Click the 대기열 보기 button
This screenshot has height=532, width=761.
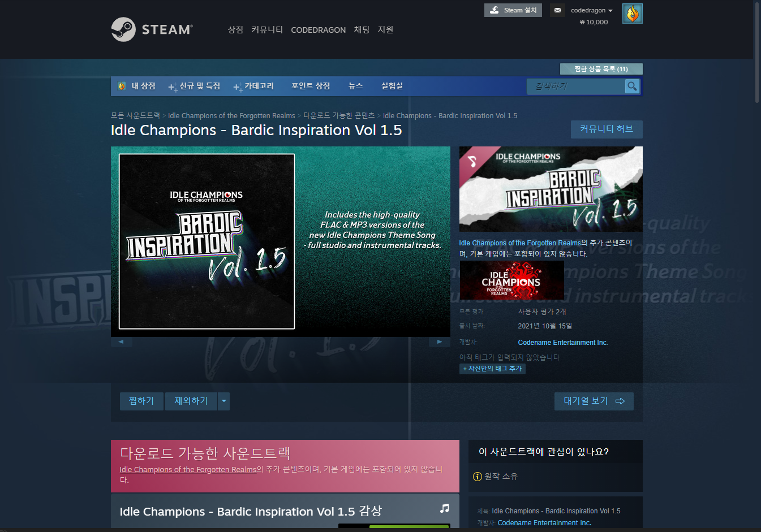[594, 401]
